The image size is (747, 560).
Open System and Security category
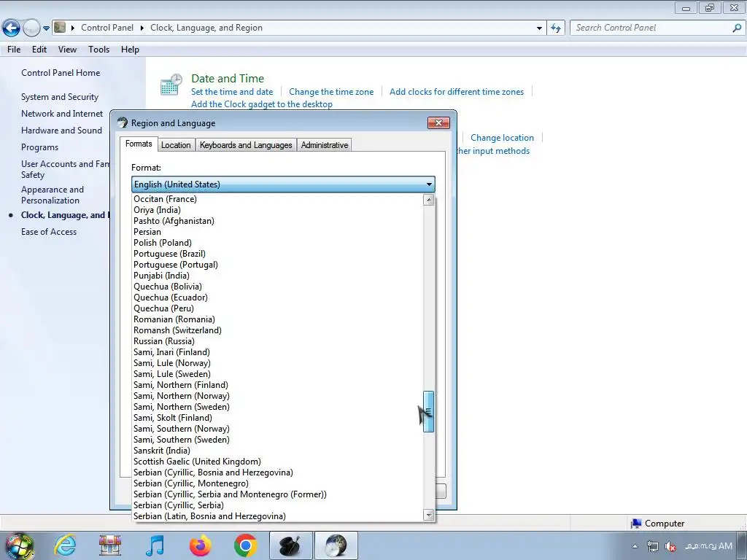point(60,97)
